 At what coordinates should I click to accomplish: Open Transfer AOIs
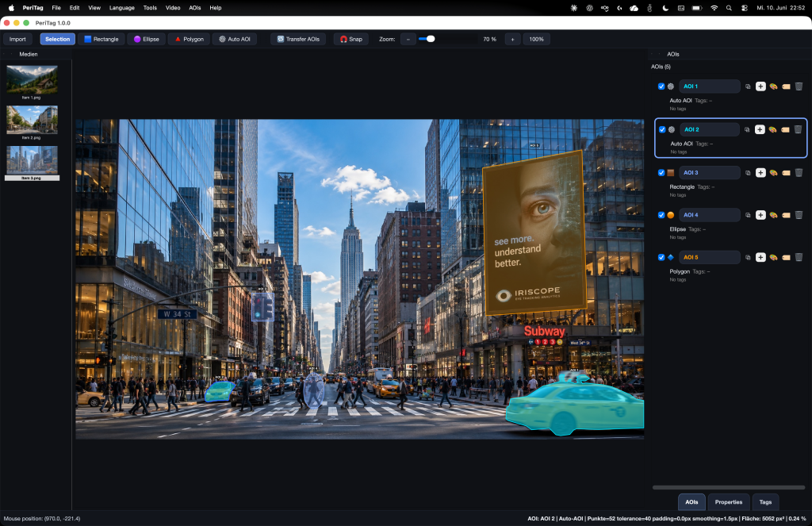pos(298,39)
